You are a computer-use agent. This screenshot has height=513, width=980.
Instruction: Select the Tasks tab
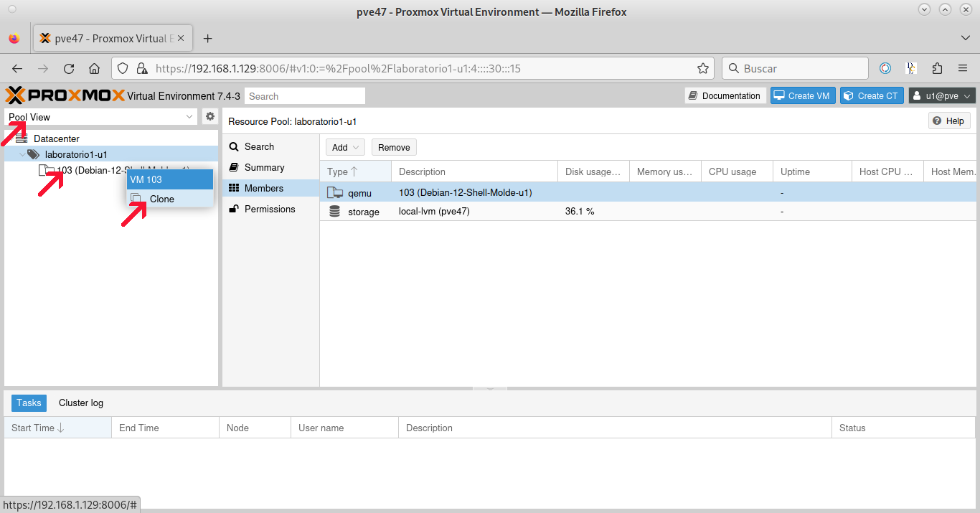(29, 403)
